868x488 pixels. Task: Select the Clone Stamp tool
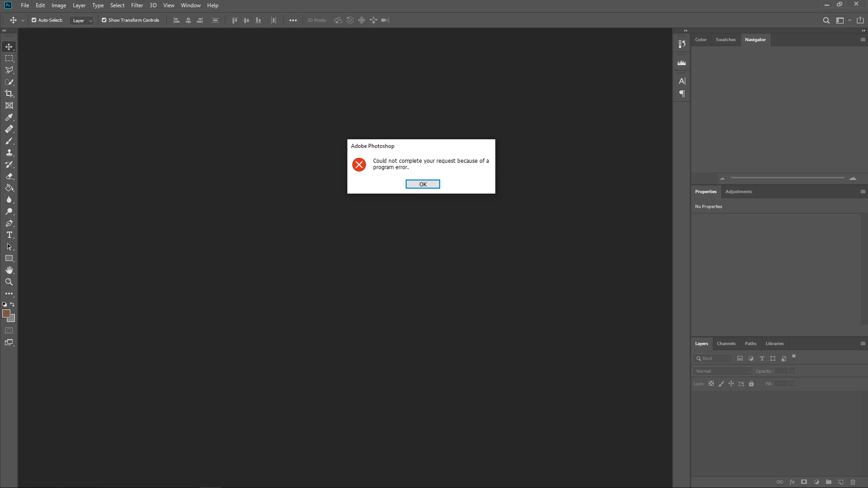tap(9, 152)
